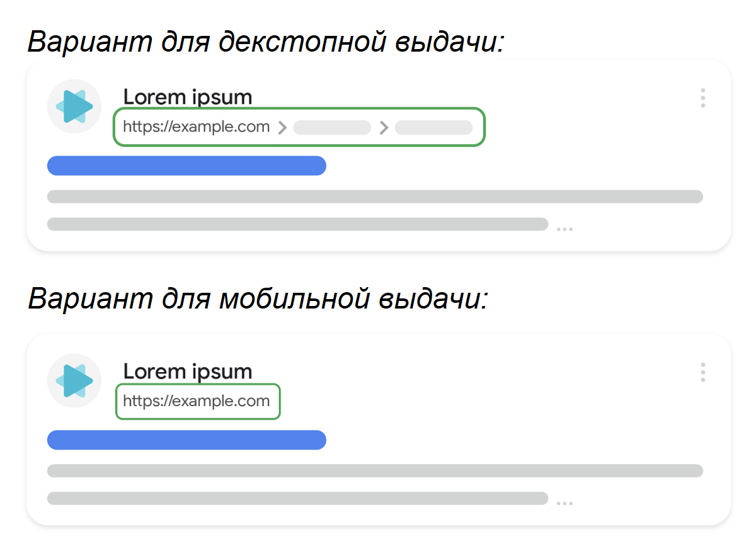Click the blue title bar of the mobile result

coord(186,440)
